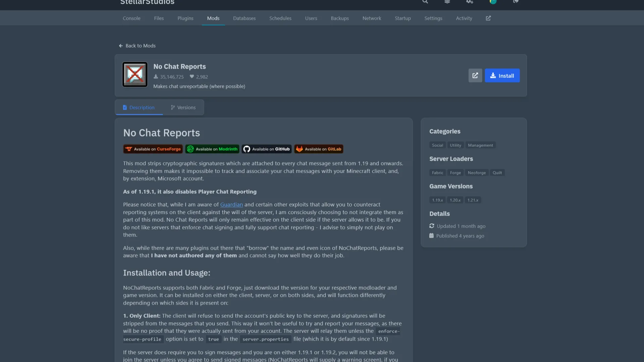Click the user avatar in header

(x=493, y=2)
